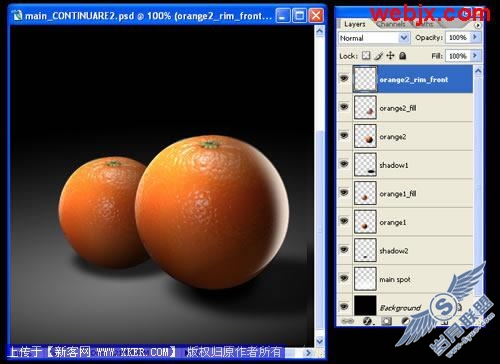The width and height of the screenshot is (500, 364).
Task: Click the lock transparent pixels icon
Action: [366, 56]
